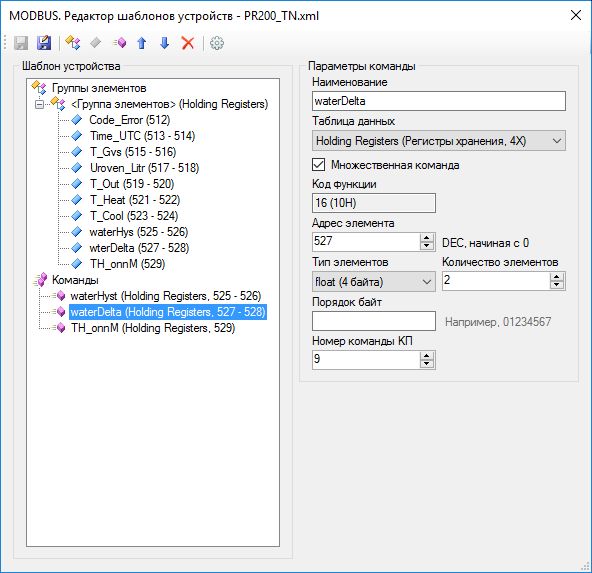Close the template editor window
Viewport: 592px width, 573px height.
576,15
